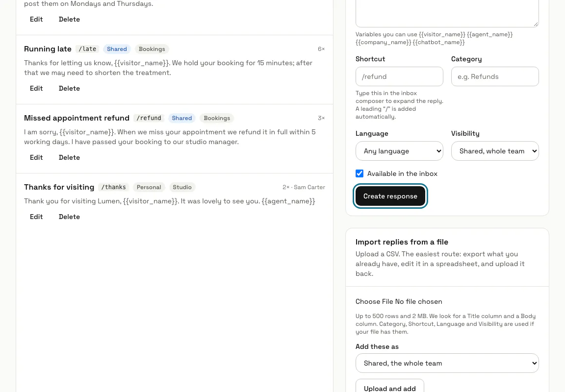This screenshot has width=565, height=392.
Task: Click the 6× usage count
Action: point(321,49)
